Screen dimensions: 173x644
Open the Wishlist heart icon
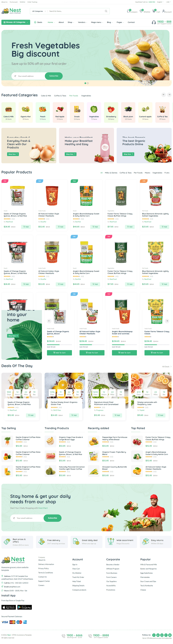pyautogui.click(x=141, y=11)
